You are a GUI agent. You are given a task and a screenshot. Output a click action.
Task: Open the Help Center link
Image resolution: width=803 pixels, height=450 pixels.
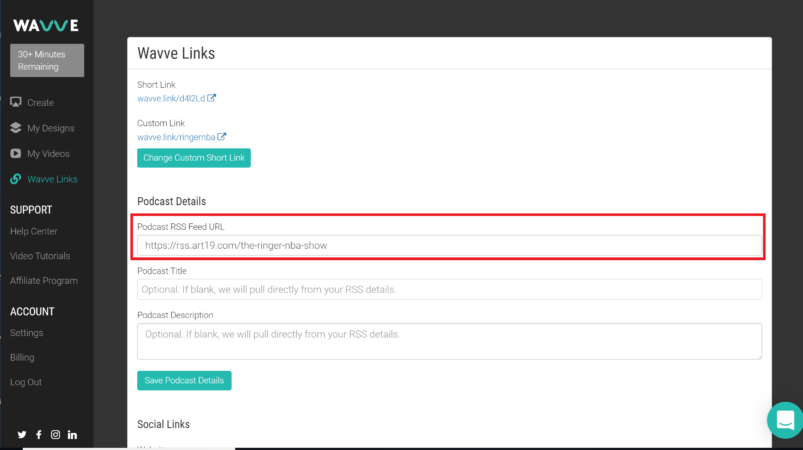coord(34,232)
